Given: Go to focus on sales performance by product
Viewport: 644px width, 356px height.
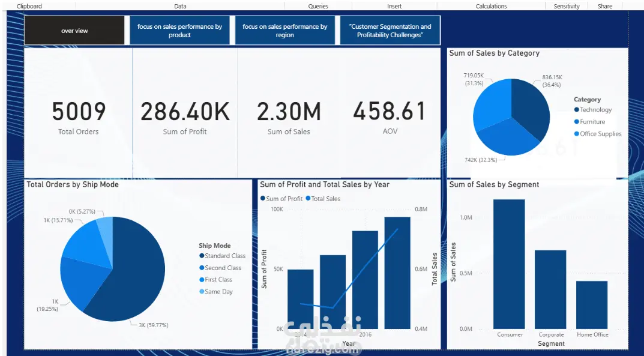Looking at the screenshot, I should click(x=179, y=31).
